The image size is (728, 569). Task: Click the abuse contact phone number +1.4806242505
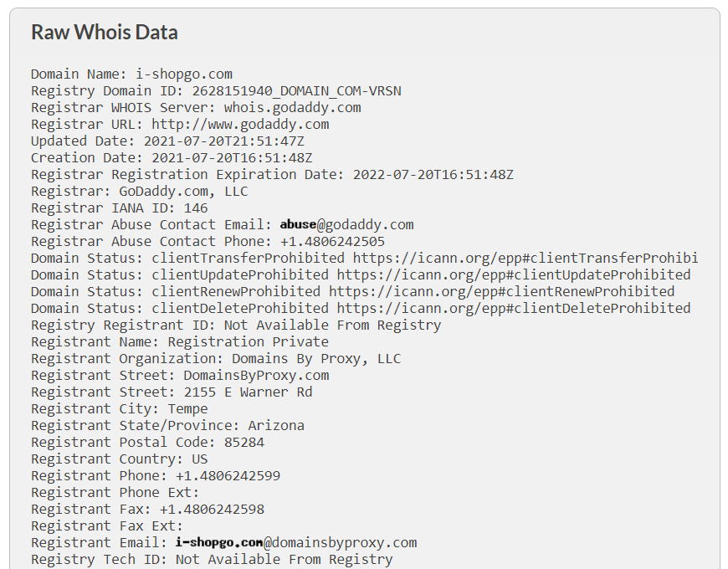coord(332,241)
